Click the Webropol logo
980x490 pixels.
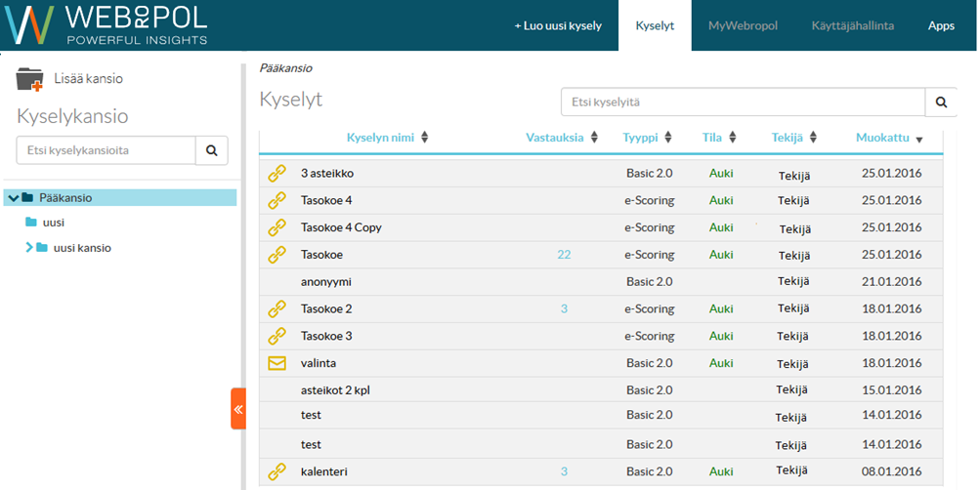105,25
